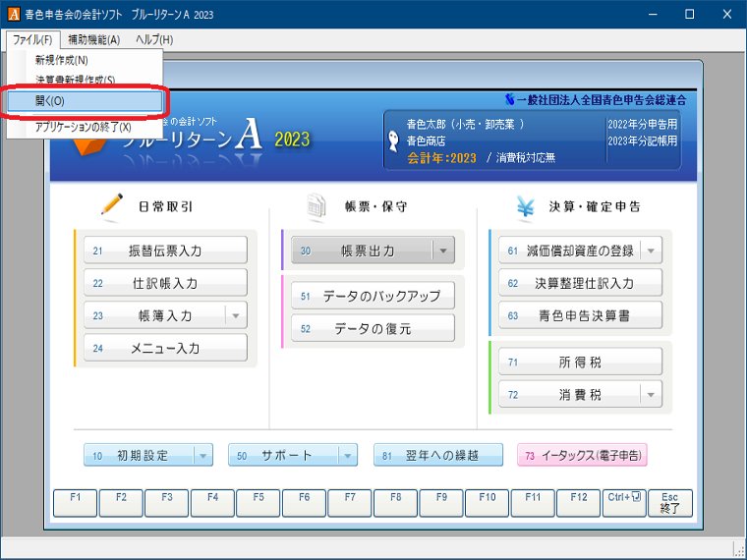Click the F3 function key button
Image resolution: width=747 pixels, height=560 pixels.
[x=167, y=503]
